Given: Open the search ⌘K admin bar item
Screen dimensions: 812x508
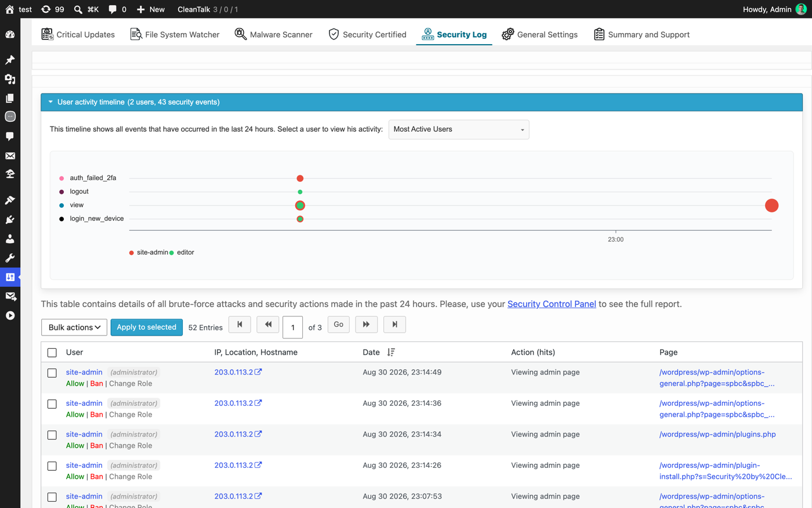Looking at the screenshot, I should click(x=86, y=9).
